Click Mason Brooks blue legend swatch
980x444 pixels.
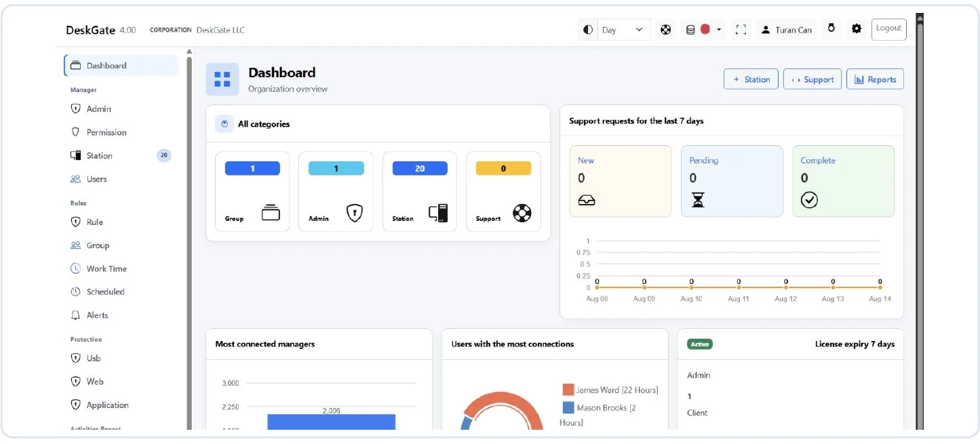pyautogui.click(x=568, y=408)
